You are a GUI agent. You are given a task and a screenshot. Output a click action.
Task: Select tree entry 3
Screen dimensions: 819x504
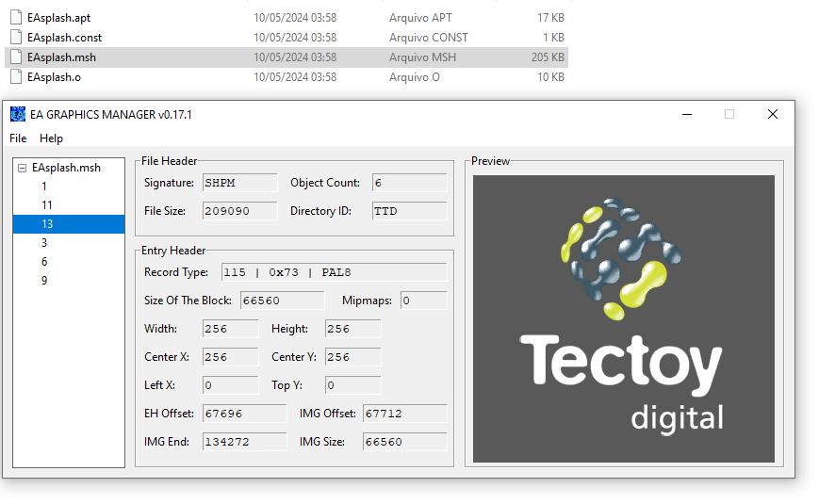(44, 243)
